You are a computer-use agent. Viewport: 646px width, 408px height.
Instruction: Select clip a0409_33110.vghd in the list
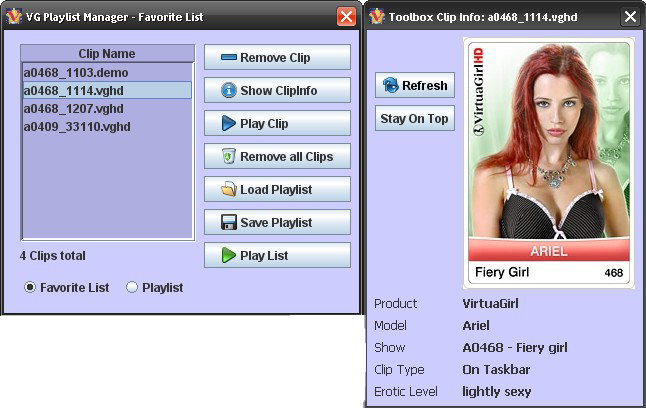[x=78, y=127]
